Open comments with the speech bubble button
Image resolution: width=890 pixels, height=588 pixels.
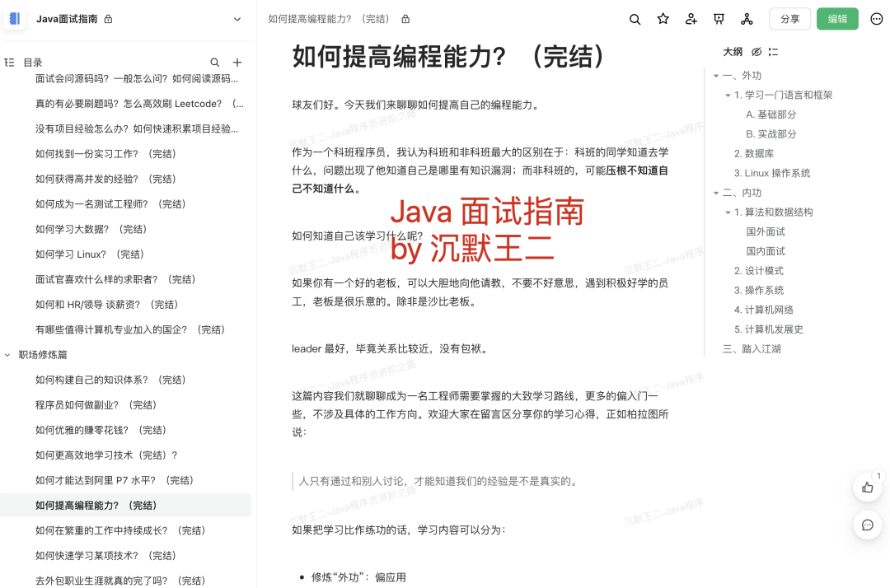867,525
